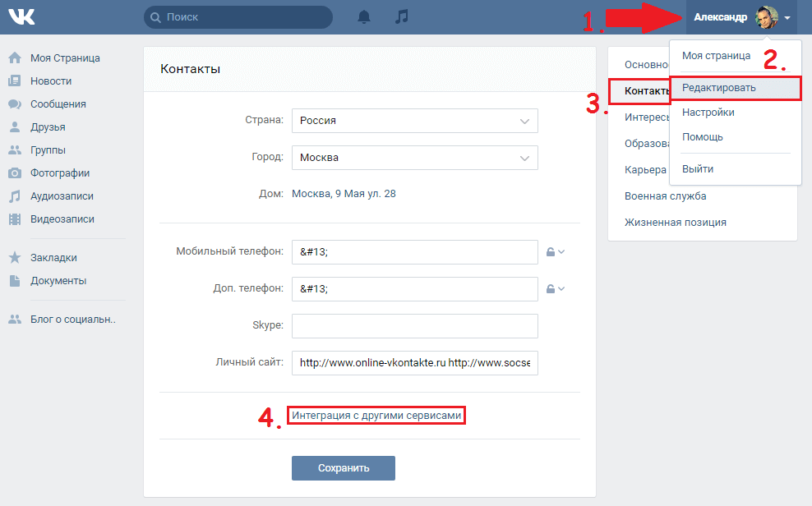Expand the Страна dropdown showing Россия
Image resolution: width=812 pixels, height=506 pixels.
tap(415, 121)
